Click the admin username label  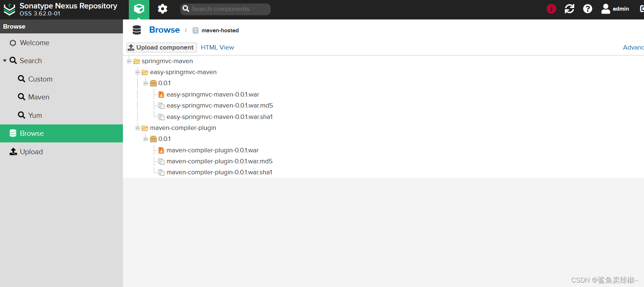(621, 9)
